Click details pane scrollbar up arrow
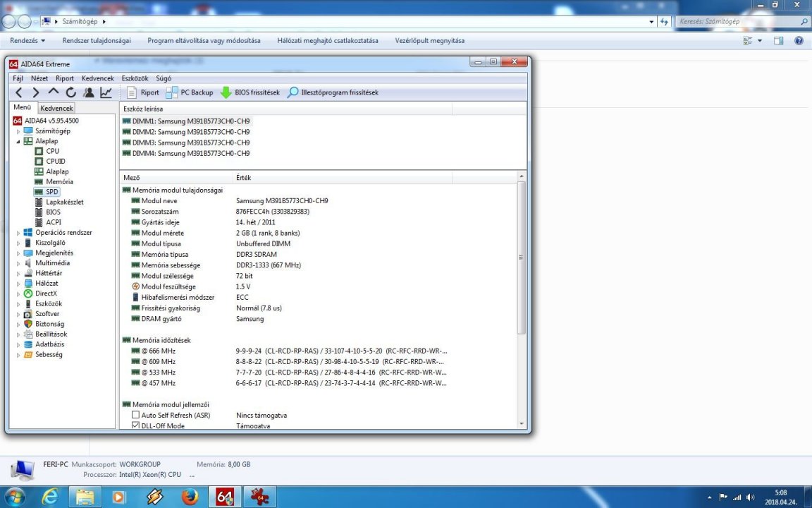Image resolution: width=812 pixels, height=508 pixels. 522,177
